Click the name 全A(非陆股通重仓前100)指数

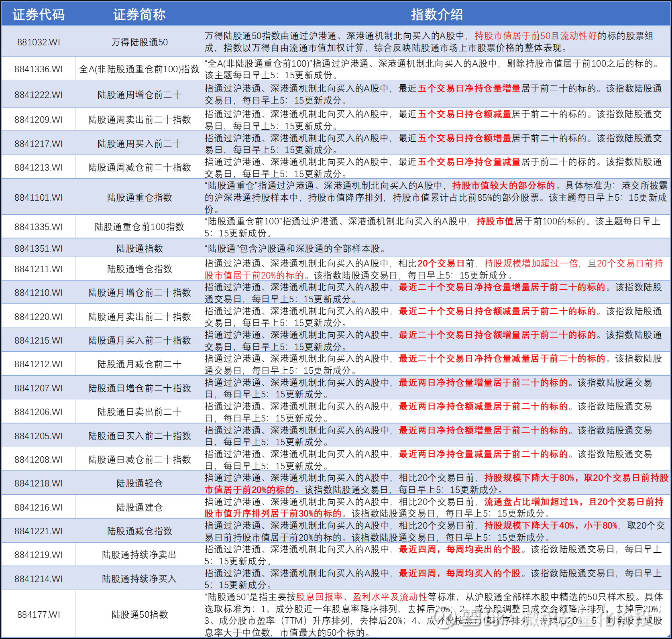[x=139, y=69]
